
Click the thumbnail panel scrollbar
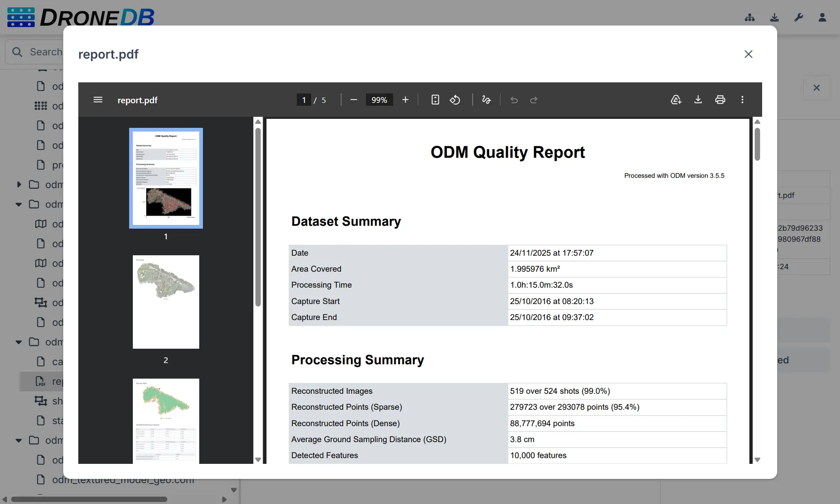point(258,217)
